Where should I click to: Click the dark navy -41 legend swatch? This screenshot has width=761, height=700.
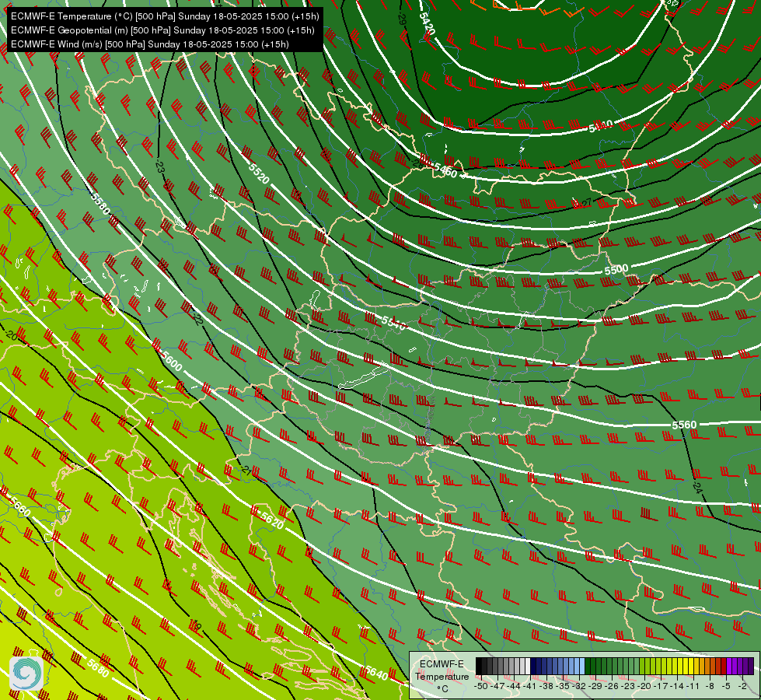tap(533, 666)
